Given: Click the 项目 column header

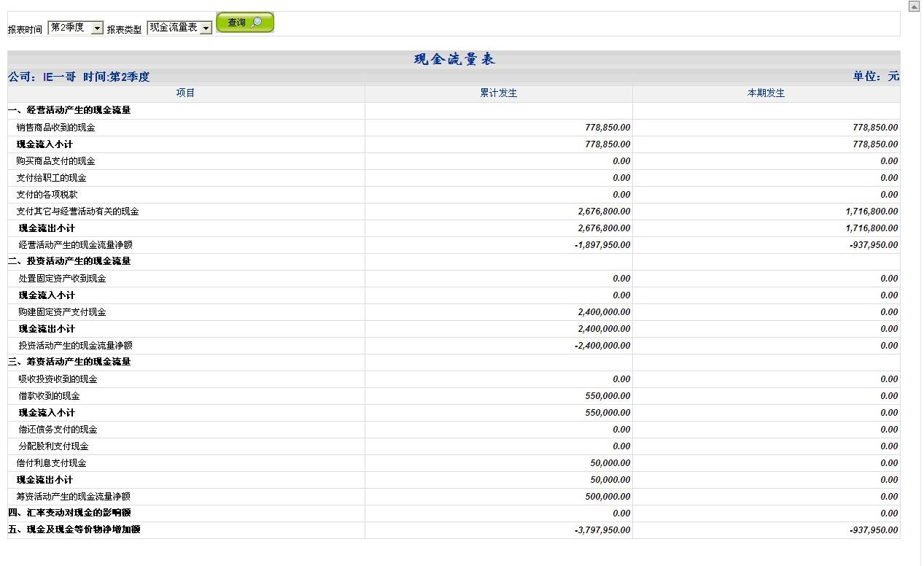Looking at the screenshot, I should click(186, 93).
